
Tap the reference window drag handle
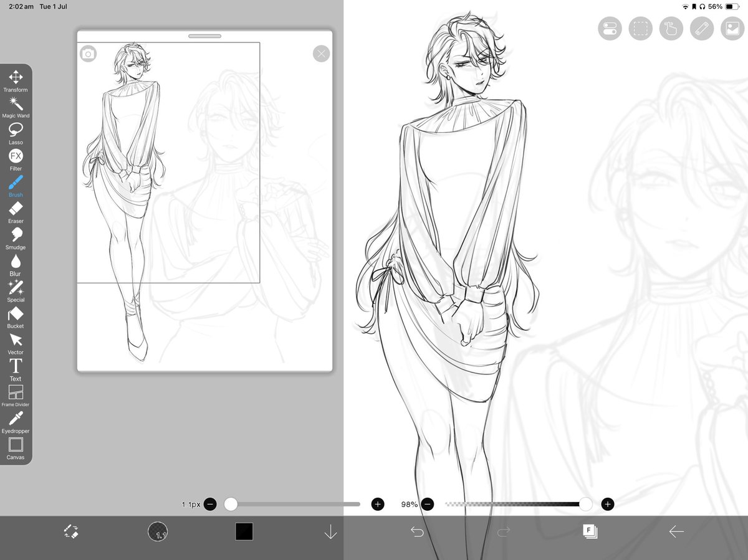[x=204, y=36]
